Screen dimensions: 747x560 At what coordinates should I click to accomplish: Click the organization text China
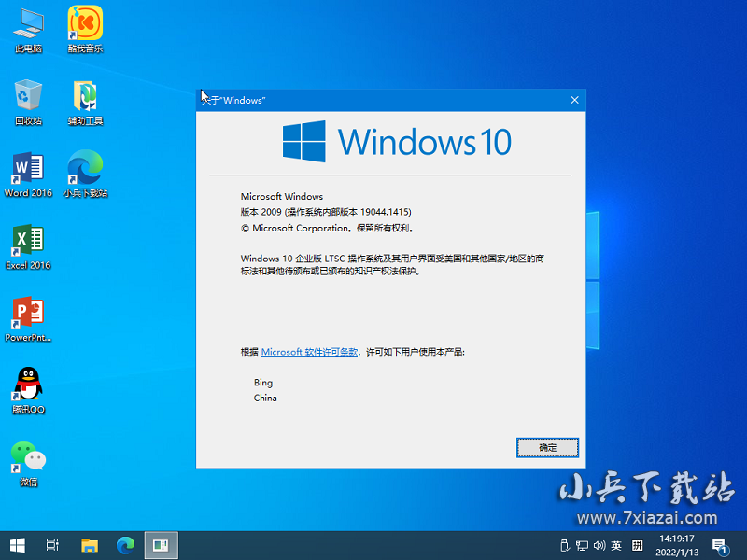tap(265, 398)
